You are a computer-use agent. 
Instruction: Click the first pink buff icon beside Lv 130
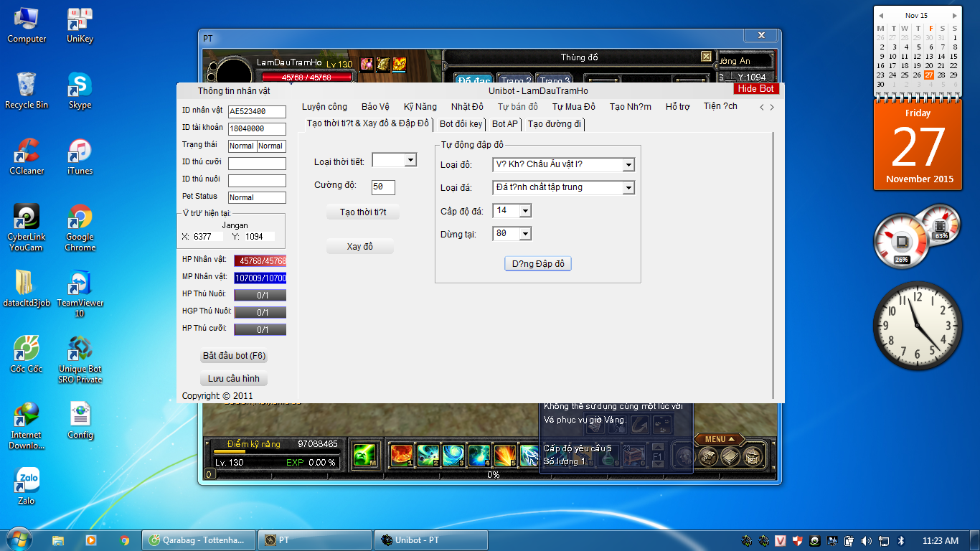366,64
